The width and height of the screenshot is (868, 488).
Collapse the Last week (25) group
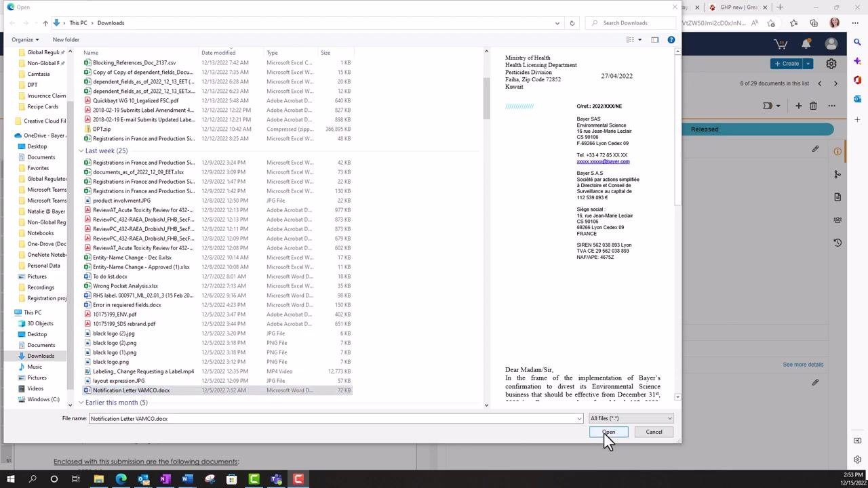(x=81, y=151)
